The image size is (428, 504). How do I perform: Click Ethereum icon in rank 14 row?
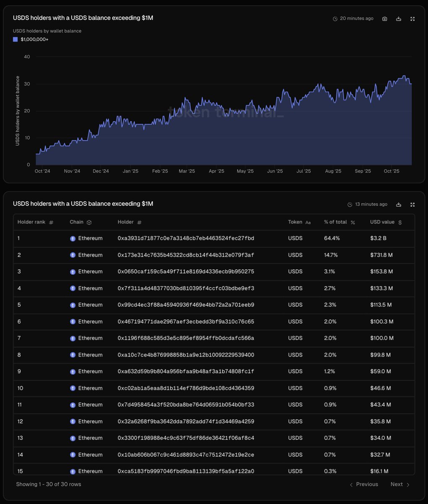(x=73, y=455)
